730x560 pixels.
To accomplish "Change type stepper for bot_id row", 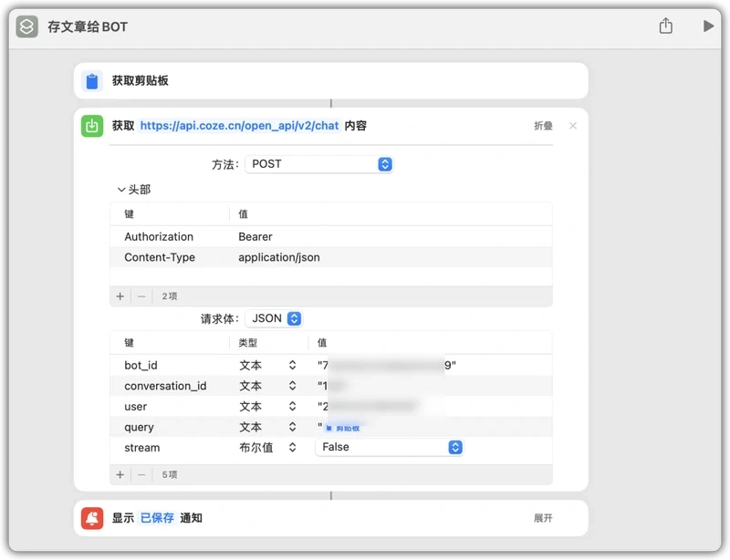I will (292, 366).
